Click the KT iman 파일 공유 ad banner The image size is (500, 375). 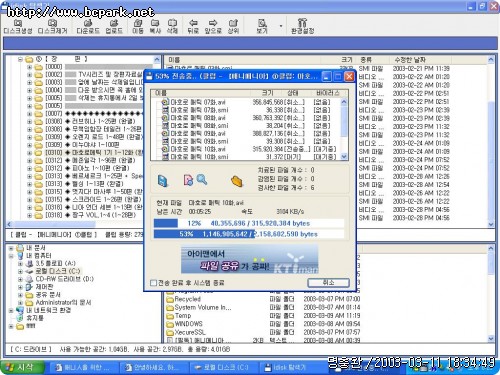[x=249, y=260]
